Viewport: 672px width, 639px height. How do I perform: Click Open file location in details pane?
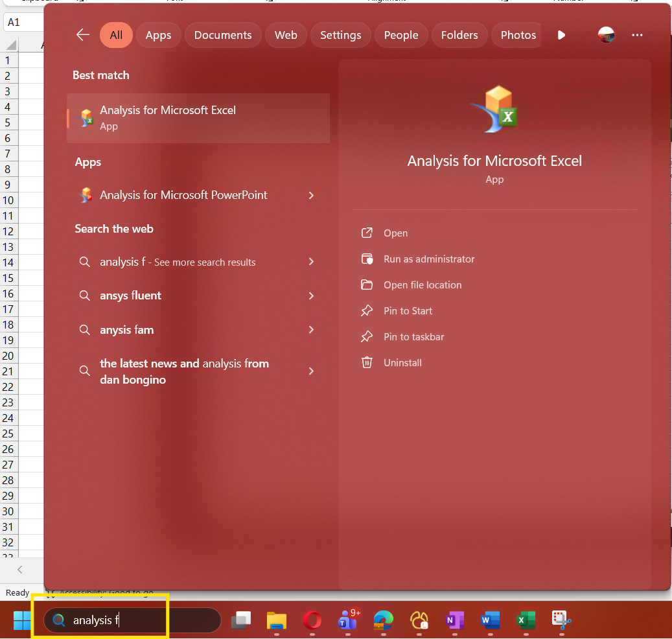tap(423, 285)
